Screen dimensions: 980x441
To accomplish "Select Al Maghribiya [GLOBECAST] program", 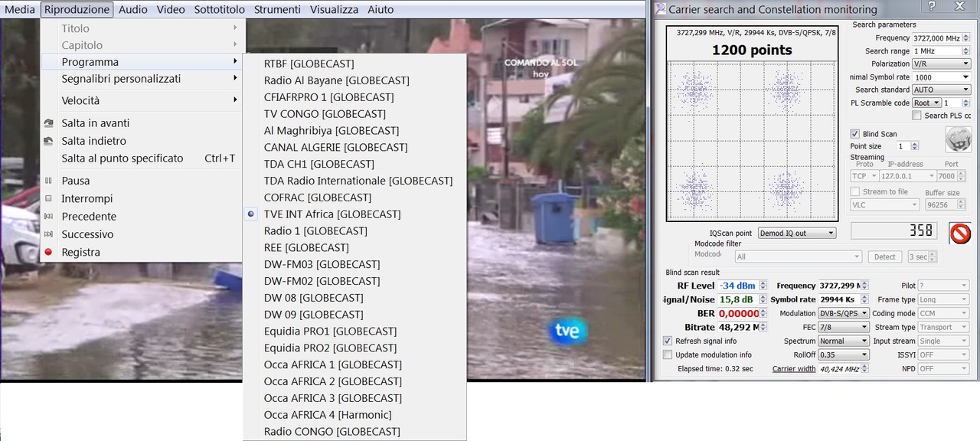I will point(354,131).
